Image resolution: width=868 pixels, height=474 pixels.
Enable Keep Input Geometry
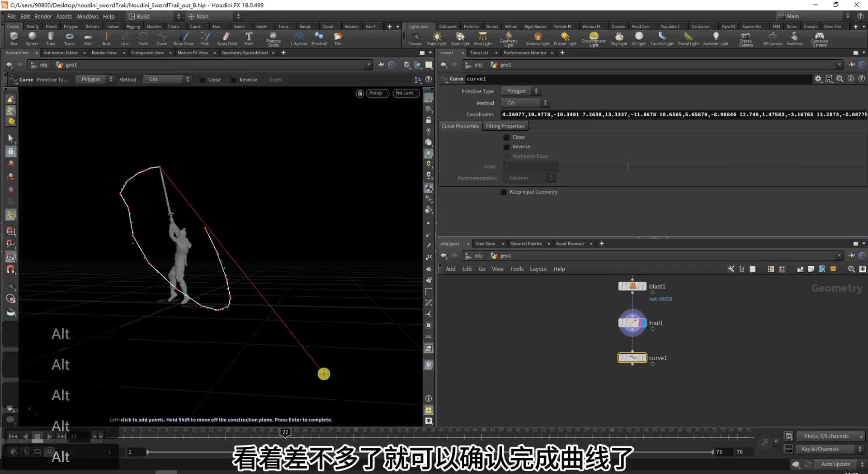[504, 192]
